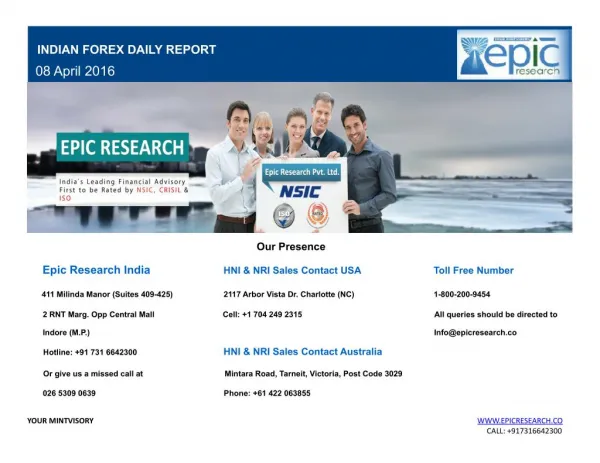This screenshot has height=463, width=600.
Task: Click the Epic Research logo in header
Action: pyautogui.click(x=514, y=54)
